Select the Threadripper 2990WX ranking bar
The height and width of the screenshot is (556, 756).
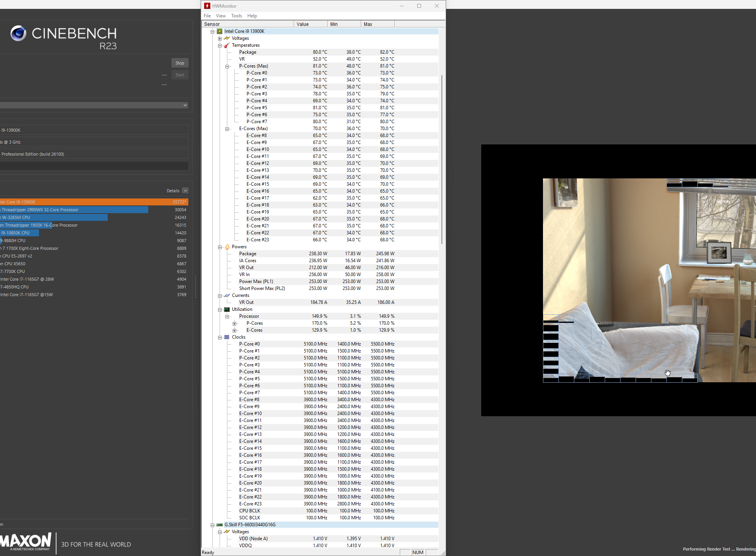(74, 210)
